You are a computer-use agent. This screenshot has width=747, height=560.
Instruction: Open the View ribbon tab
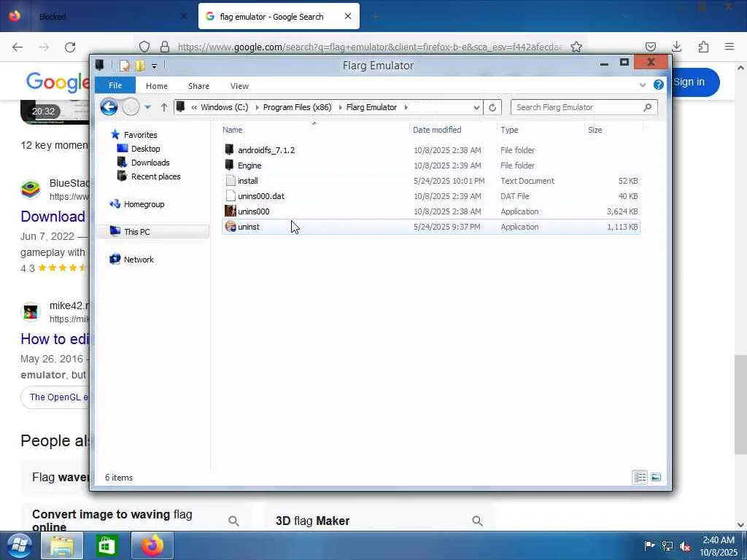click(239, 86)
